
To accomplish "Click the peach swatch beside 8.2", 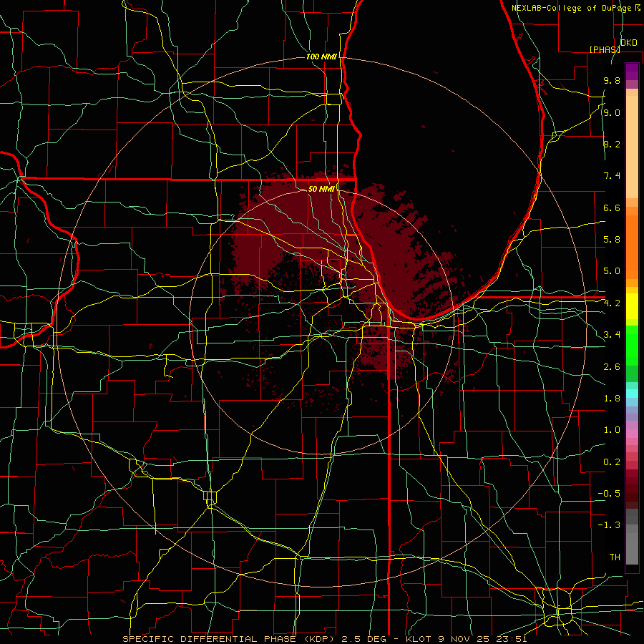I will (x=632, y=147).
